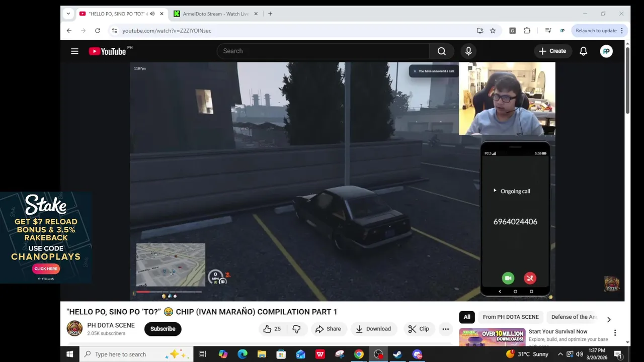This screenshot has width=644, height=362.
Task: Open the Over 10 Million Downloads ad thumbnail
Action: [492, 337]
